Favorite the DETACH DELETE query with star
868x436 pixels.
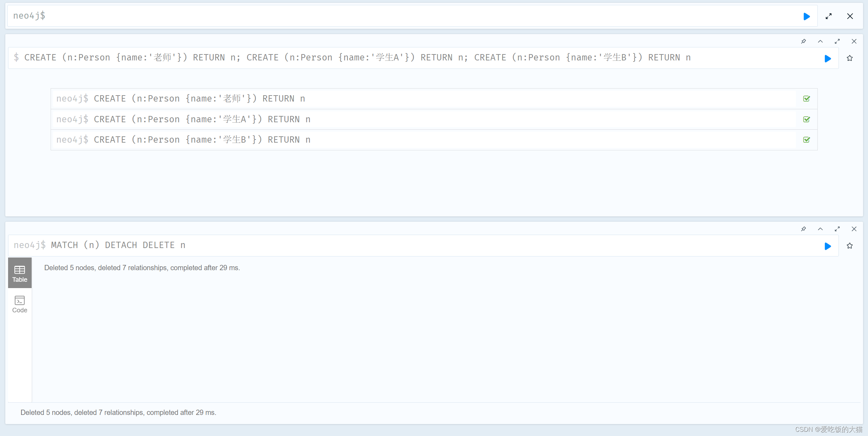pos(850,246)
